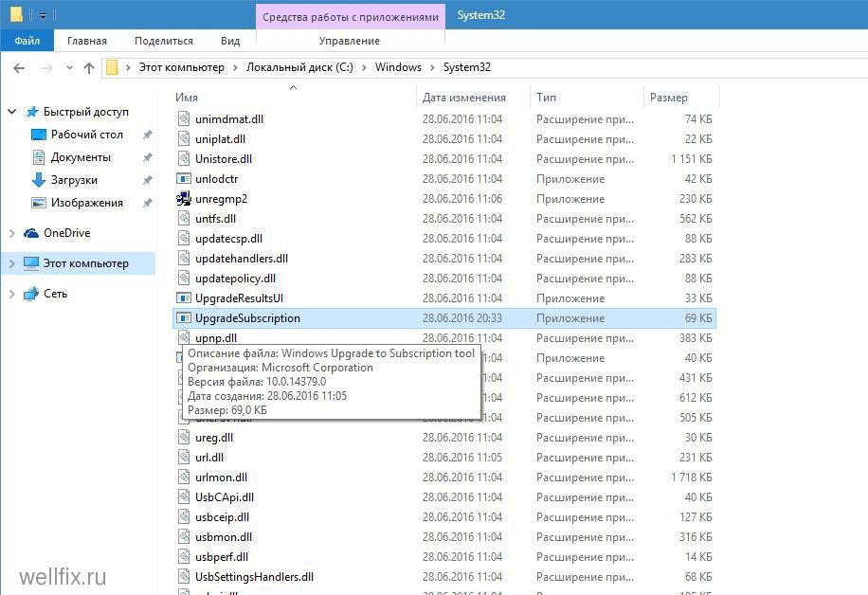Navigate to Windows folder breadcrumb
The height and width of the screenshot is (595, 868).
click(x=398, y=67)
